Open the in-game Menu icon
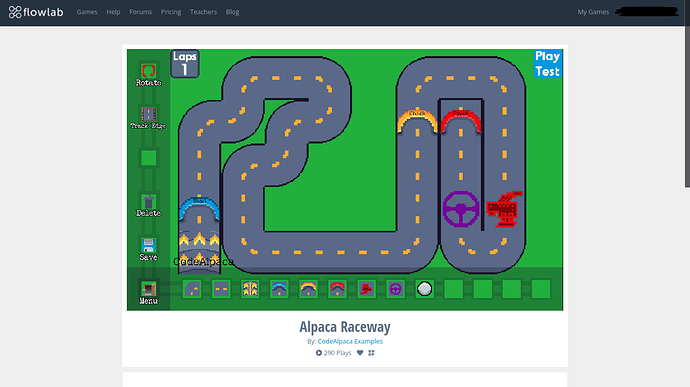The height and width of the screenshot is (387, 690). coord(148,289)
